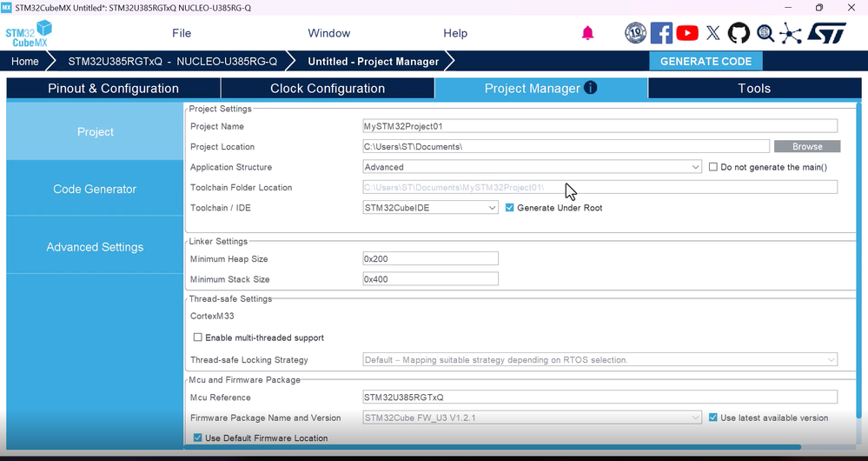Click the CortexM33 label text
868x461 pixels.
coord(212,316)
